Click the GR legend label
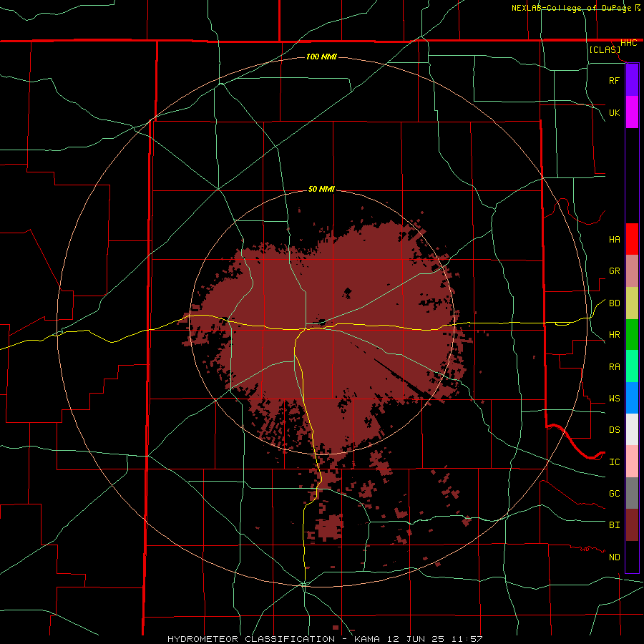The width and height of the screenshot is (644, 644). tap(614, 271)
